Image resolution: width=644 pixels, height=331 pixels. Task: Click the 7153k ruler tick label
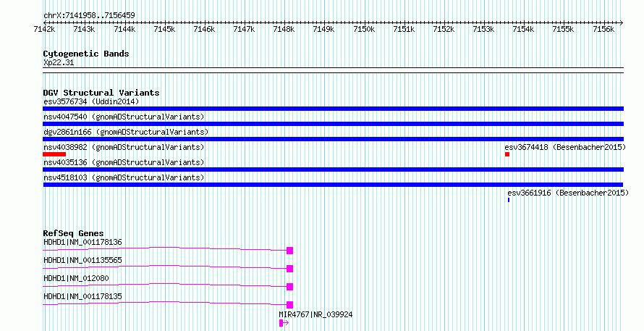[483, 29]
